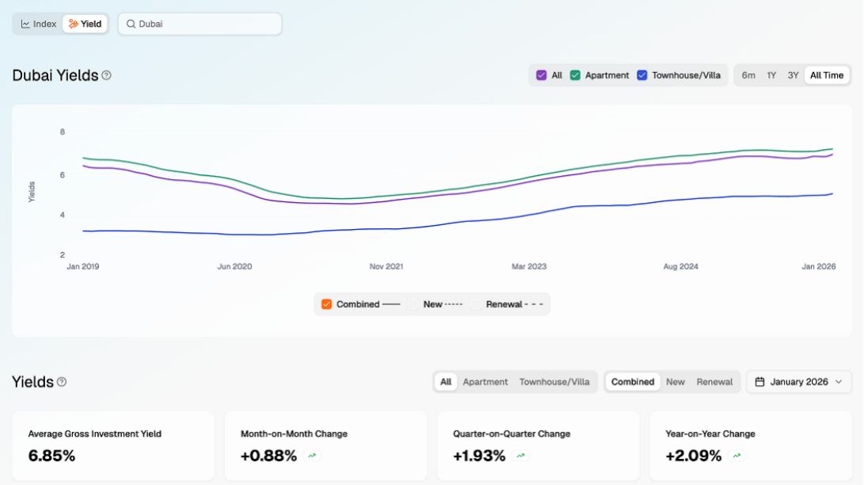868x485 pixels.
Task: Click the Average Gross Investment Yield label
Action: (x=95, y=434)
